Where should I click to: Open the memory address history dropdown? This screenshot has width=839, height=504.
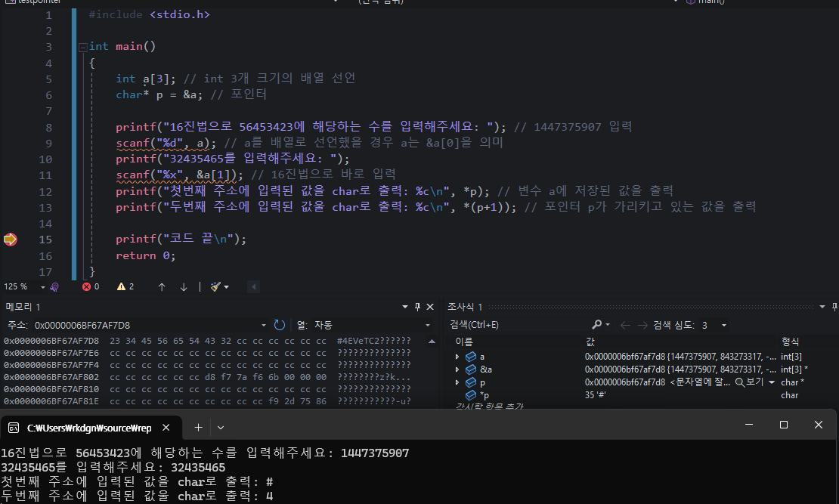264,326
